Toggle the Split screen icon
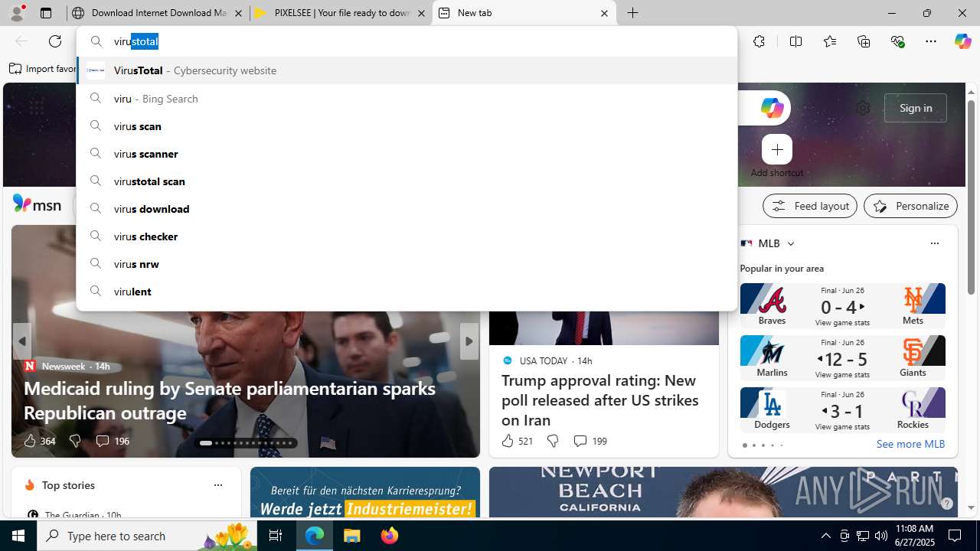This screenshot has width=980, height=551. point(795,41)
